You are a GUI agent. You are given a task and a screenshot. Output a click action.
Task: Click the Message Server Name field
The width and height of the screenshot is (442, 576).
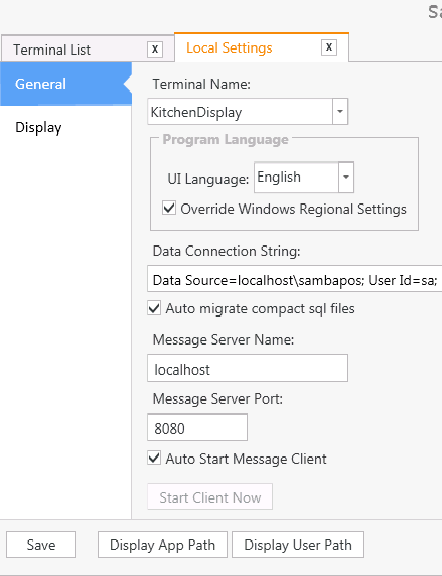(247, 368)
